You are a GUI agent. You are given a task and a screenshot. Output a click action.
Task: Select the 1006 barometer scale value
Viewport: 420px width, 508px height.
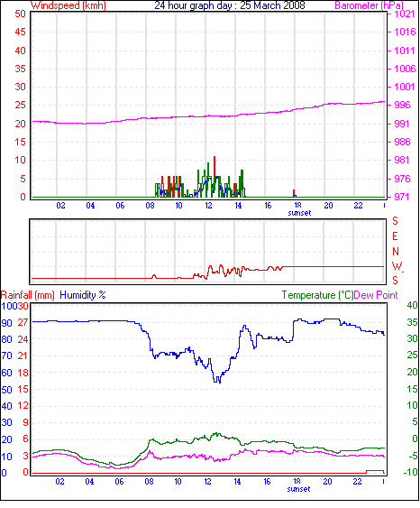tap(405, 69)
